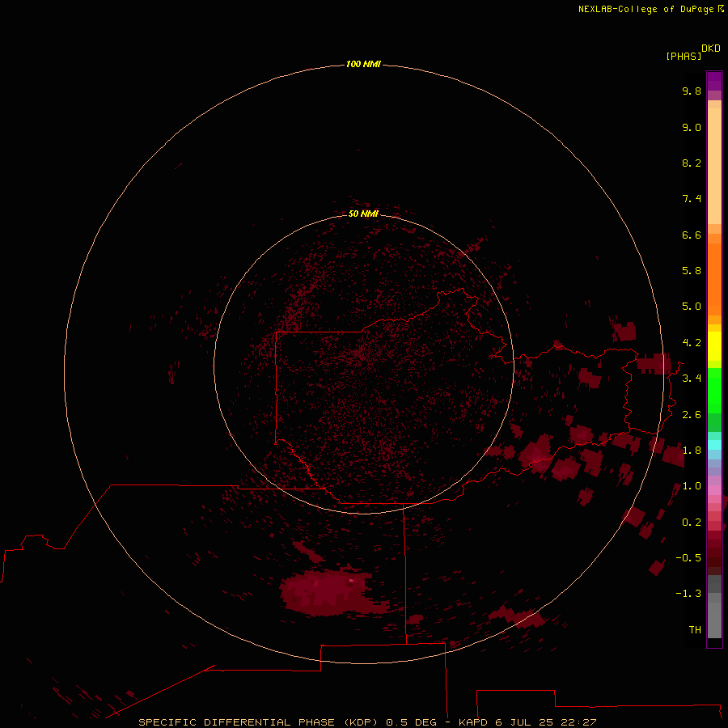This screenshot has height=728, width=728.
Task: Click the 2.6 scale value
Action: [692, 415]
